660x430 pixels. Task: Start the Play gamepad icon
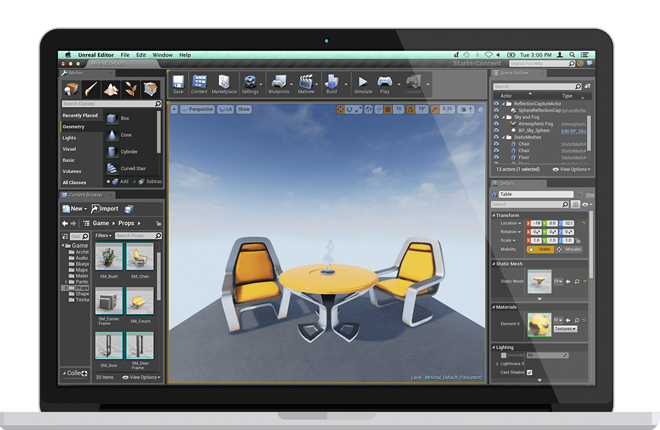tap(385, 84)
